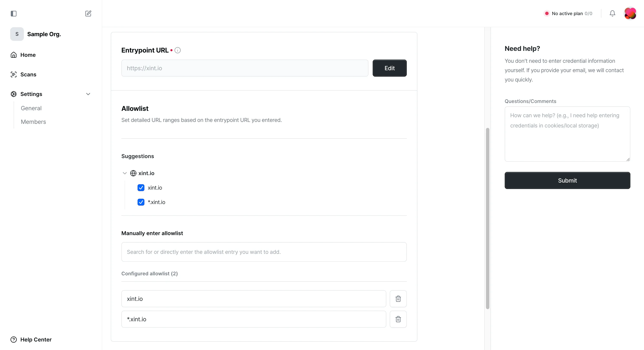644x350 pixels.
Task: Uncheck the xint.io suggestion
Action: point(141,188)
